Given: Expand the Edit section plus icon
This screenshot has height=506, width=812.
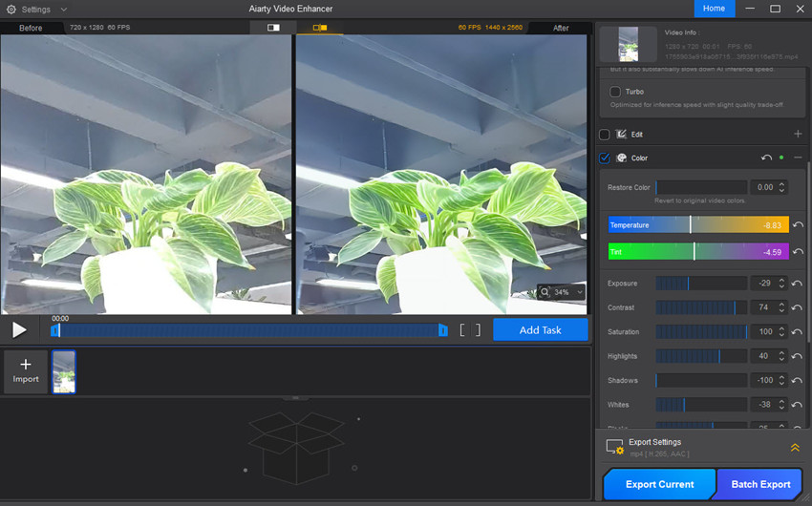Looking at the screenshot, I should [798, 134].
